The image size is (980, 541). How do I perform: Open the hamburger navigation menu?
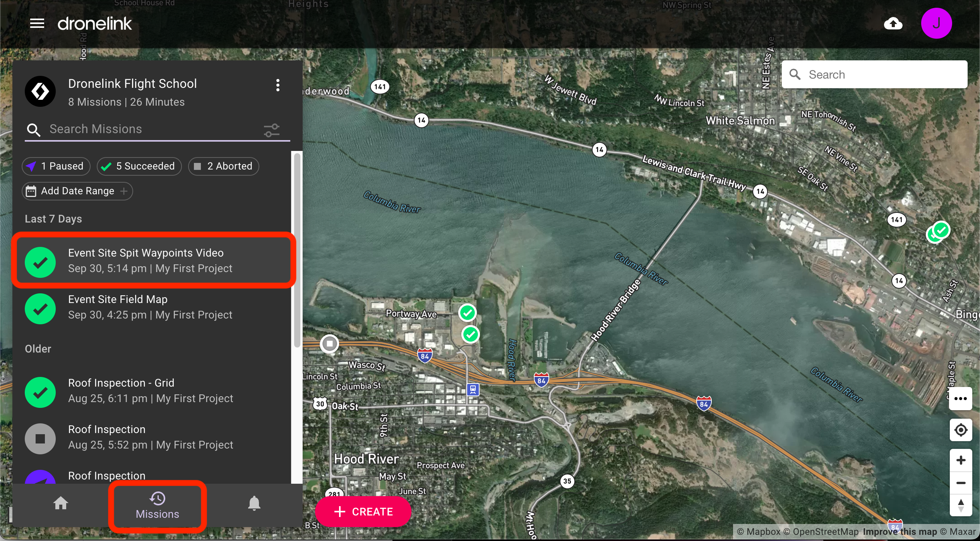click(x=37, y=24)
